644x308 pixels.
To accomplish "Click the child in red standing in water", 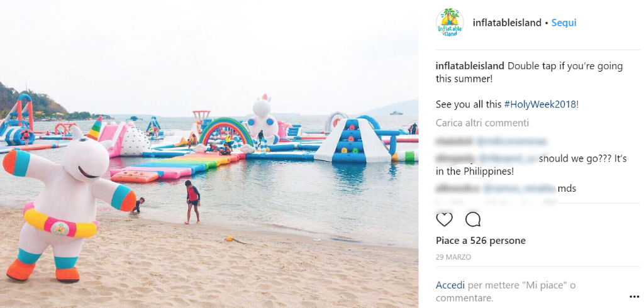I will coord(192,202).
